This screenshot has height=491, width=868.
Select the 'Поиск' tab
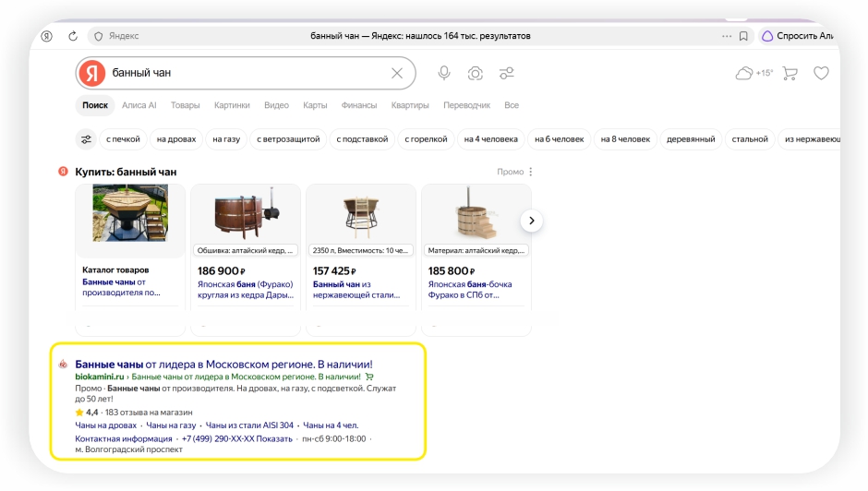pyautogui.click(x=95, y=105)
